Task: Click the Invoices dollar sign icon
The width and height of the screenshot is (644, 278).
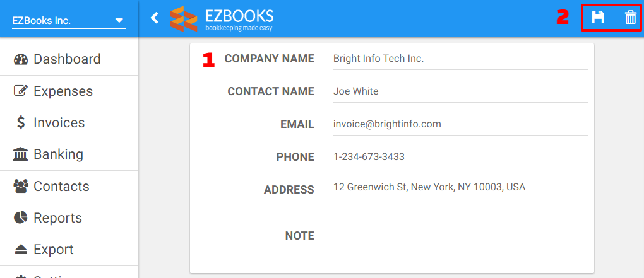Action: tap(21, 122)
